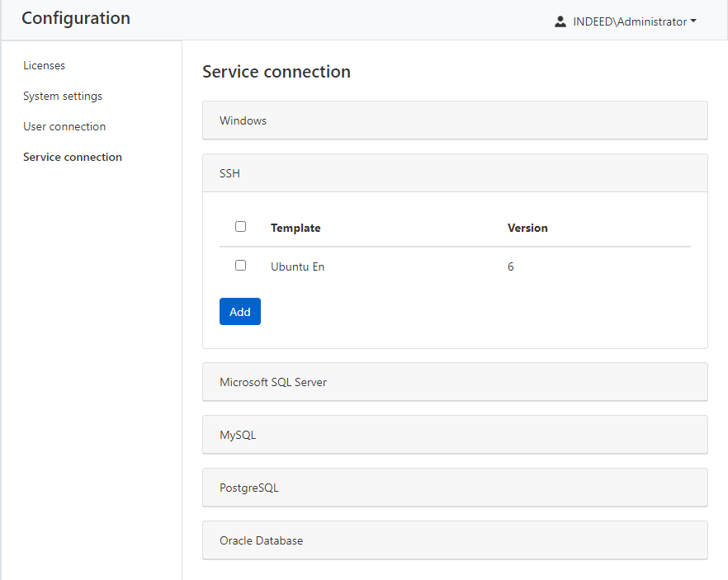Expand the Oracle Database panel
Image resolution: width=728 pixels, height=580 pixels.
coord(455,540)
